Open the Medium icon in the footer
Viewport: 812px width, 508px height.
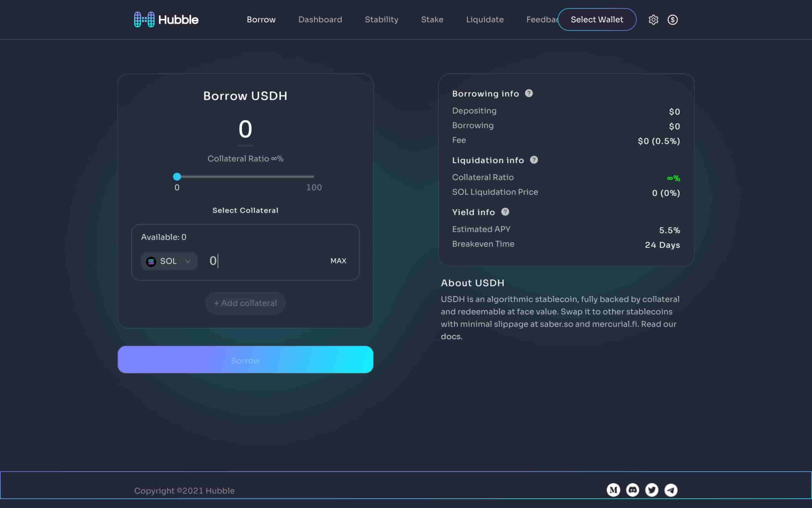pyautogui.click(x=613, y=490)
